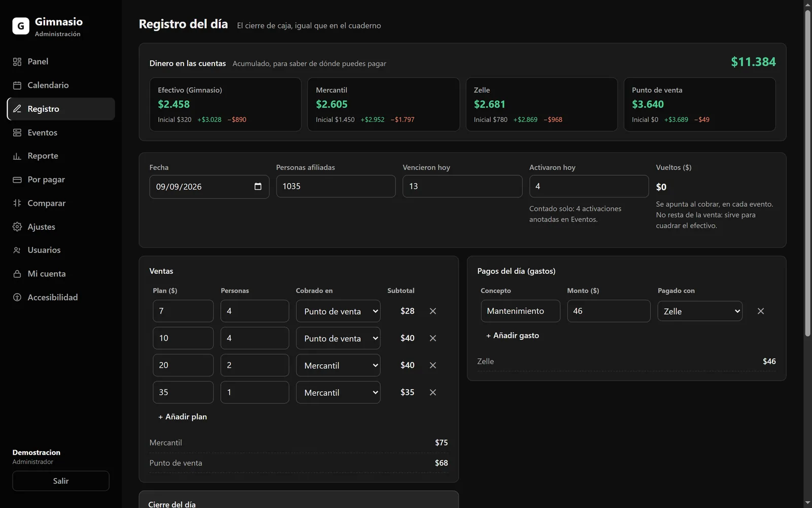812x508 pixels.
Task: Open the date picker calendar icon
Action: [258, 186]
